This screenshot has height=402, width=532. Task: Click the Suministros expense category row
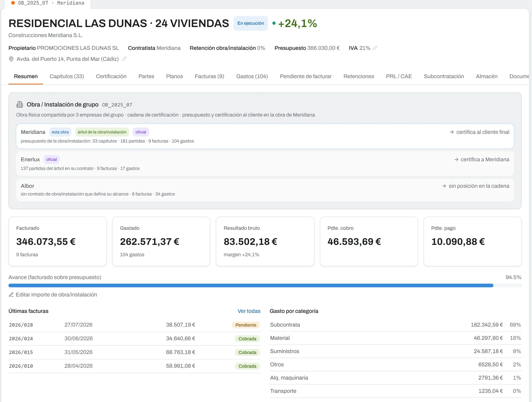pyautogui.click(x=396, y=351)
